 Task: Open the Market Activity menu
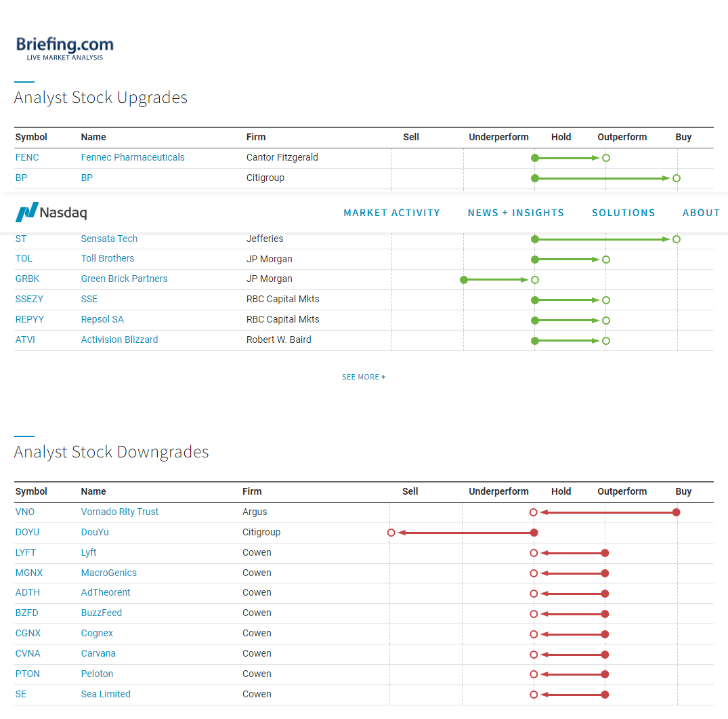pyautogui.click(x=392, y=213)
